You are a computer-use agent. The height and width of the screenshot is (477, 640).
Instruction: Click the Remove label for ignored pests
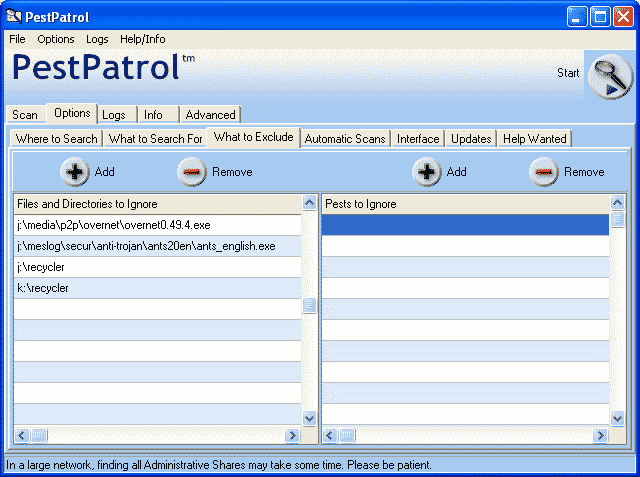584,172
